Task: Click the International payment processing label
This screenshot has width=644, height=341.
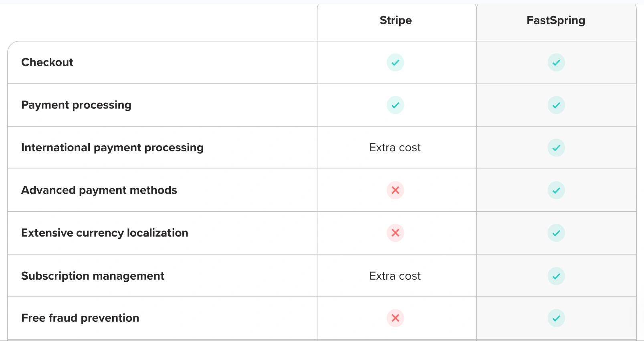Action: point(112,148)
